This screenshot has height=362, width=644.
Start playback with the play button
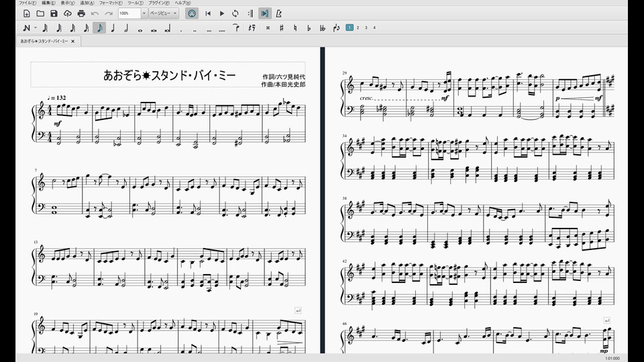(222, 13)
